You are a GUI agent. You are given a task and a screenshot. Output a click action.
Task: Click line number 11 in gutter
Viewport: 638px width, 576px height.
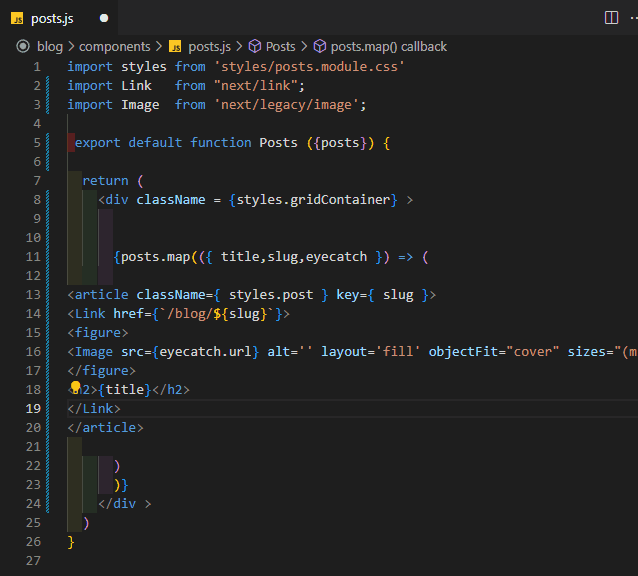(x=33, y=257)
